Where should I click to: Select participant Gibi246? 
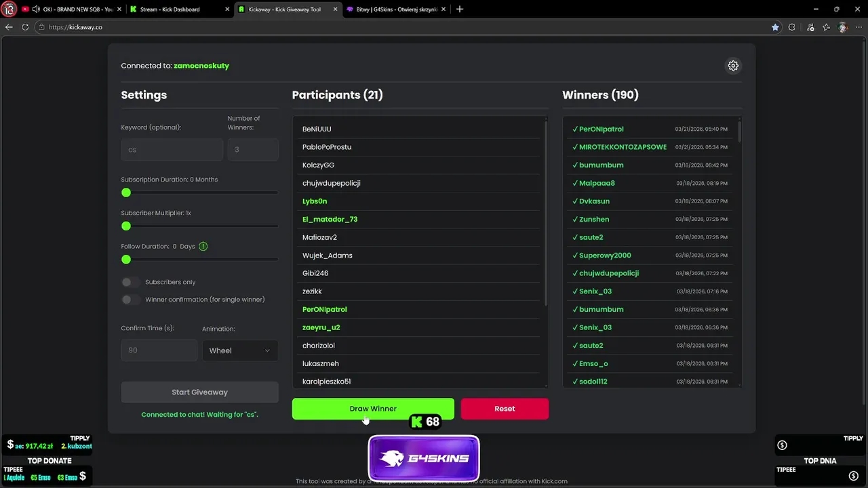(x=315, y=273)
